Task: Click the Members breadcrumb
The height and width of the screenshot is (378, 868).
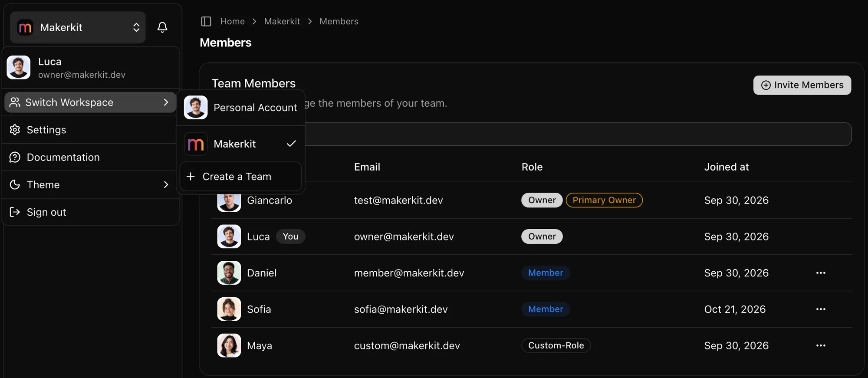Action: [339, 21]
